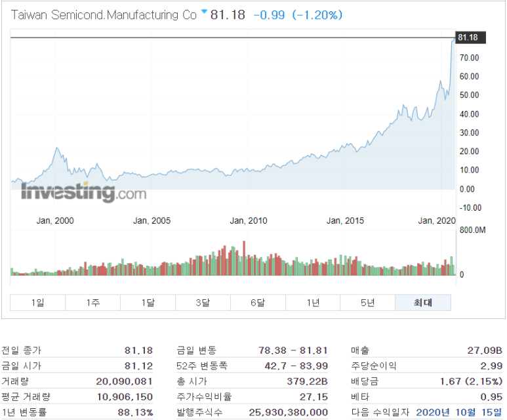Click the 주당순이익 value 2.99

[491, 366]
